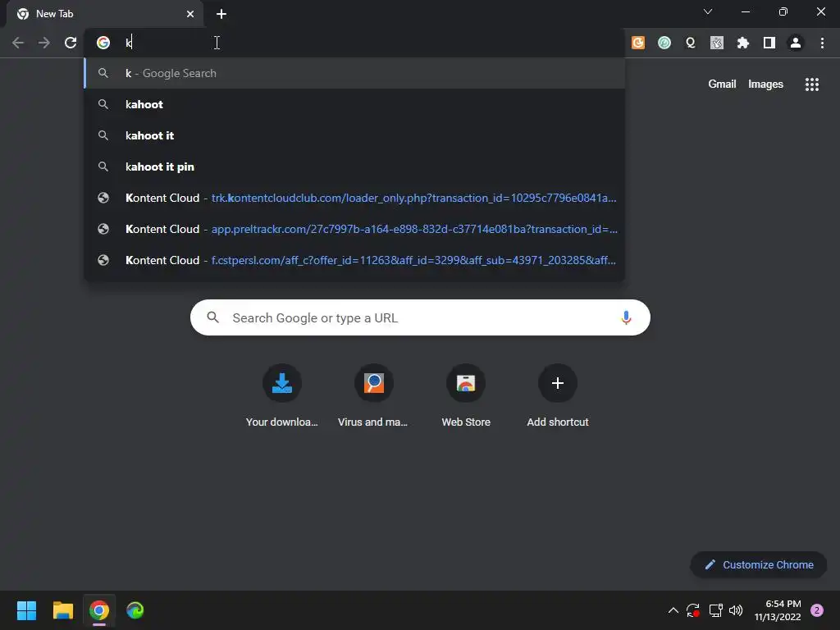This screenshot has width=840, height=630.
Task: Open the Virus and malware shortcut
Action: point(373,397)
